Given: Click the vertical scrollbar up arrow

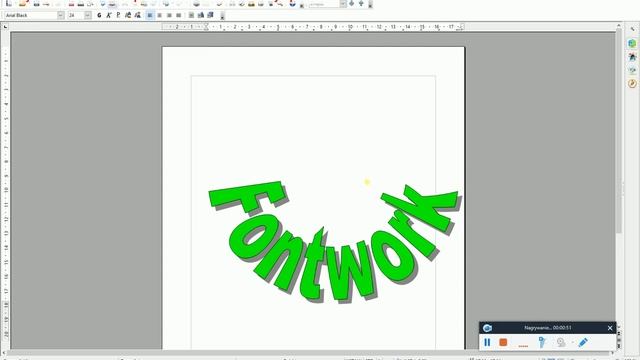Looking at the screenshot, I should [619, 26].
